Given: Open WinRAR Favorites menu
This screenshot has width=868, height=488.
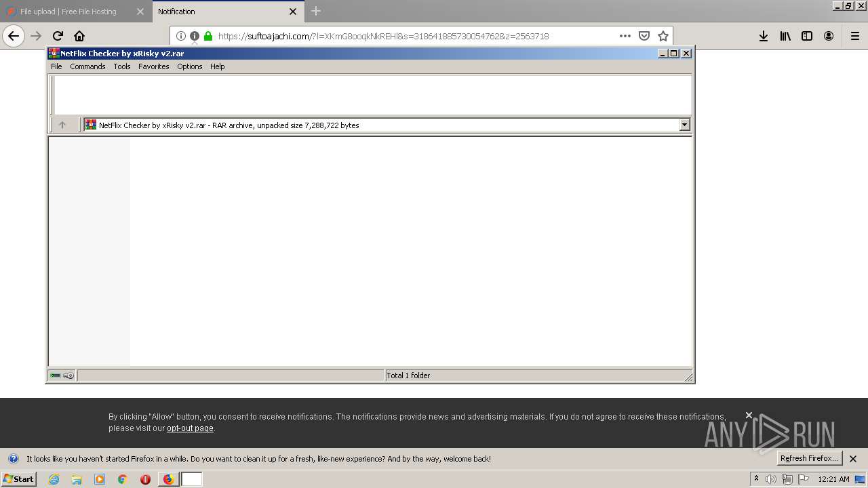Looking at the screenshot, I should pos(154,66).
